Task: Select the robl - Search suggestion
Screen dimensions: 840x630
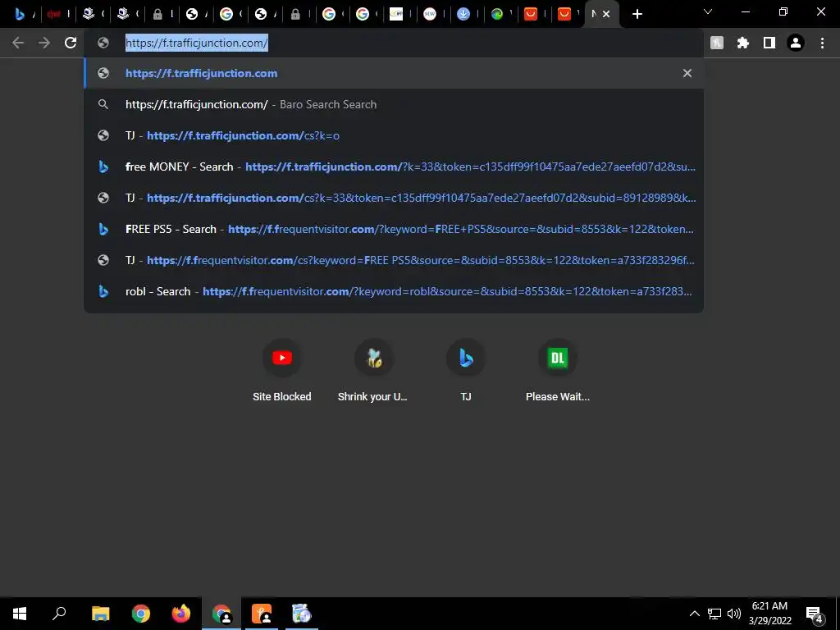Action: pos(394,291)
